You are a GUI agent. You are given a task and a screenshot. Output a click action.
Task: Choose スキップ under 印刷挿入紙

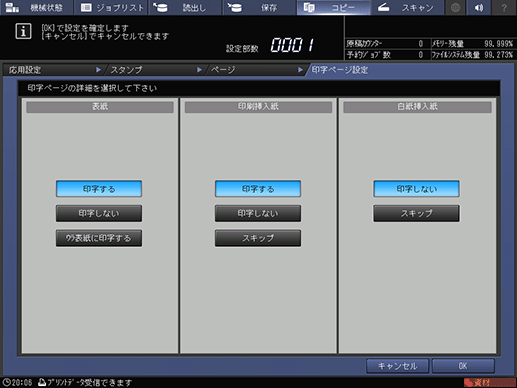(x=258, y=238)
